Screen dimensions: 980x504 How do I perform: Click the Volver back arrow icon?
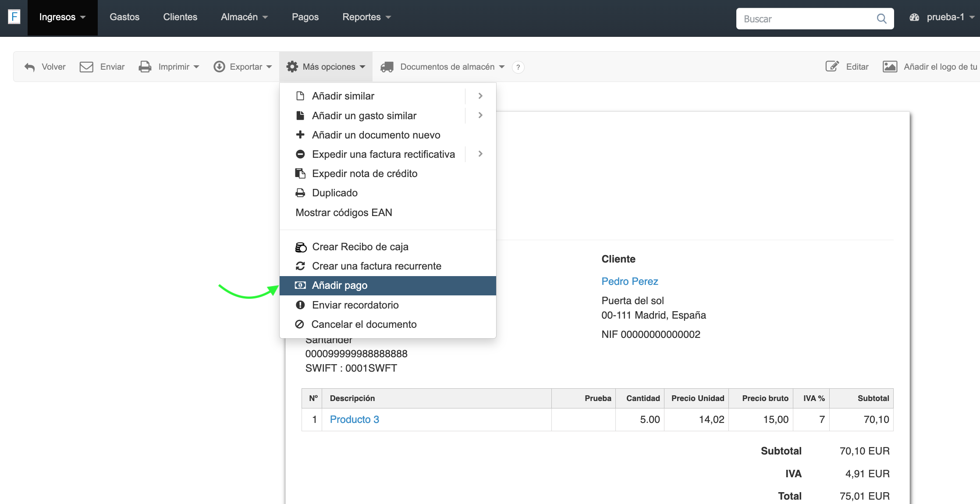click(29, 67)
